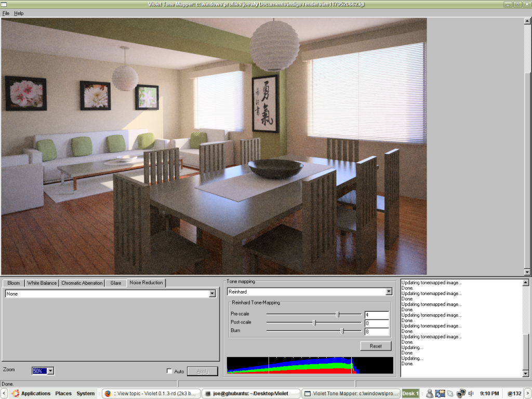Click the rendered room image preview
This screenshot has width=532, height=399.
coord(214,146)
